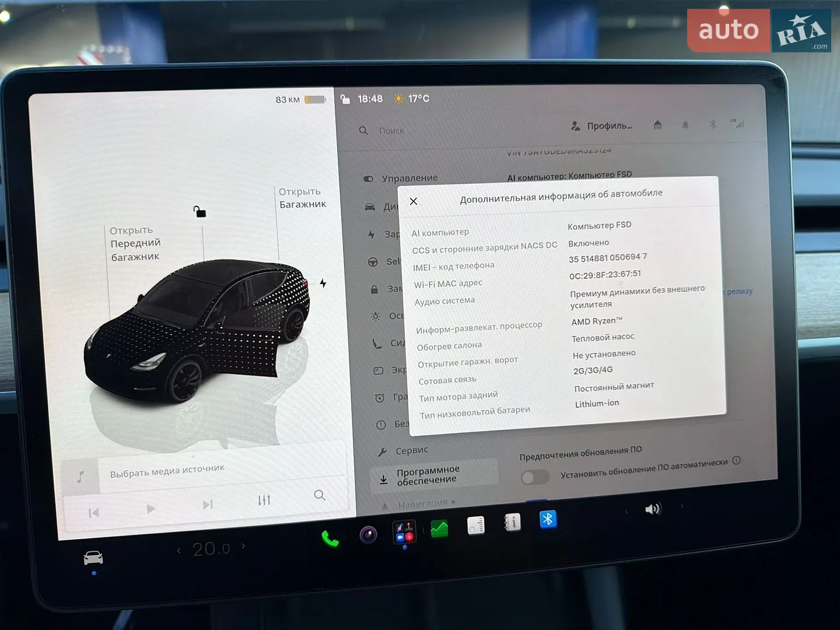Screen dimensions: 840x630
Task: Tap the LTE signal strength icon
Action: [x=737, y=123]
